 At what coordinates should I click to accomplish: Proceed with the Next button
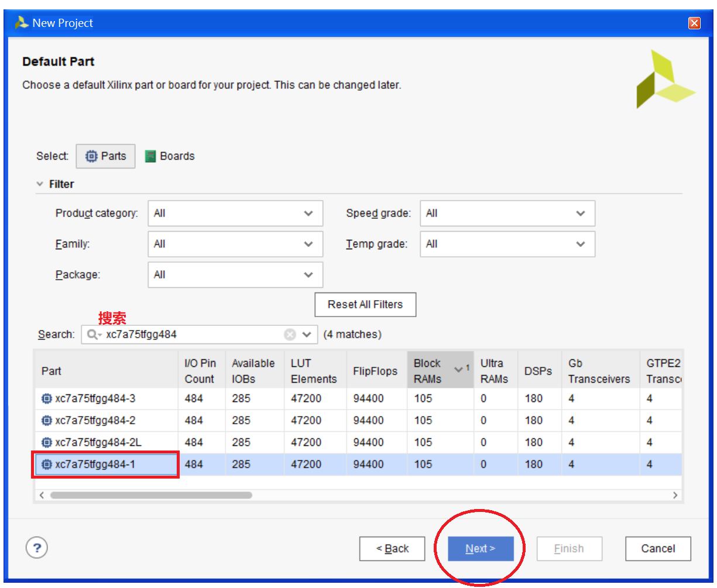pos(481,549)
